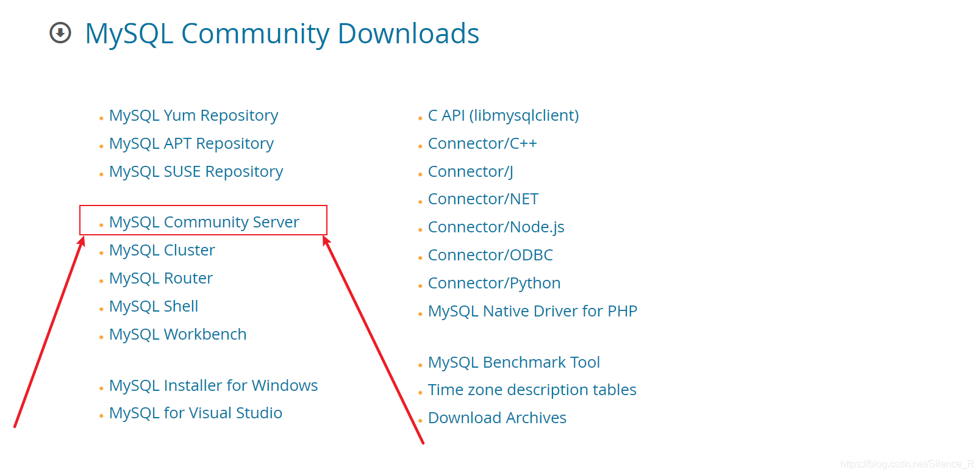The width and height of the screenshot is (980, 475).
Task: Open Connector/Node.js link
Action: [496, 227]
